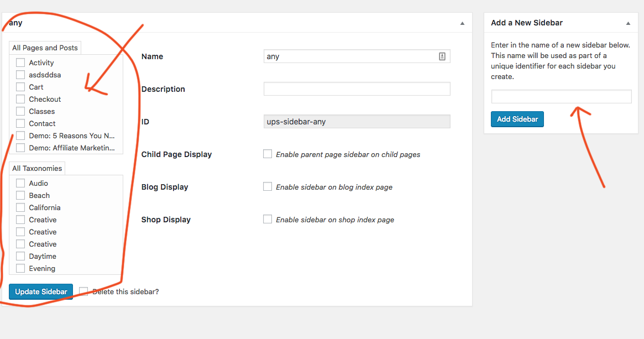Check the Activity page checkbox
Screen dimensions: 644x339
(x=20, y=62)
